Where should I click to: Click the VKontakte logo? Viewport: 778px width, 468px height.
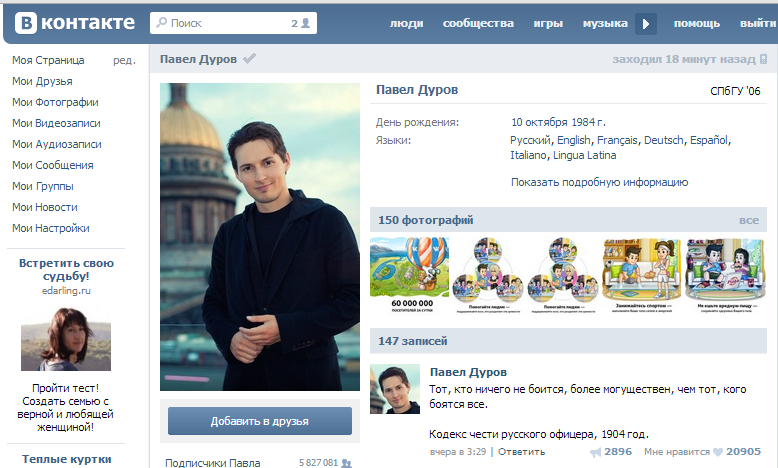coord(75,23)
